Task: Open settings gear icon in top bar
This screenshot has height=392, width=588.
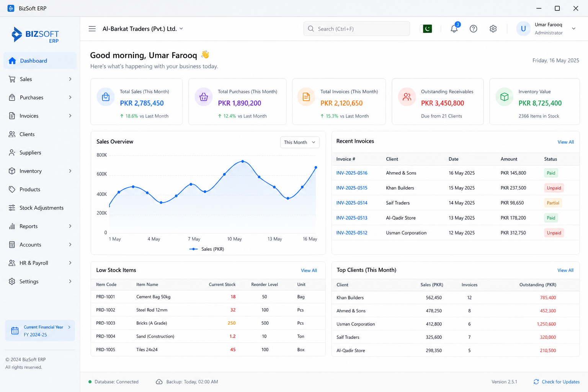Action: 493,29
